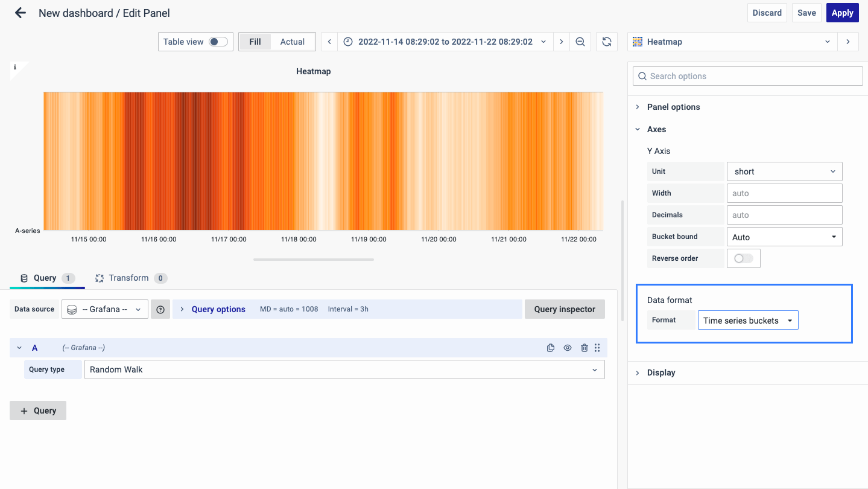868x489 pixels.
Task: Hide query A using the eye icon
Action: 567,347
